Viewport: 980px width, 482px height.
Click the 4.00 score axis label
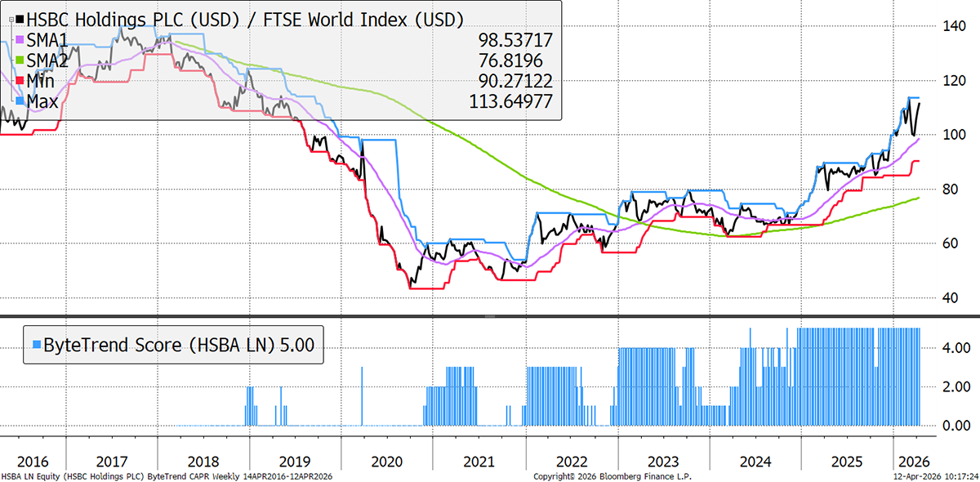point(955,348)
